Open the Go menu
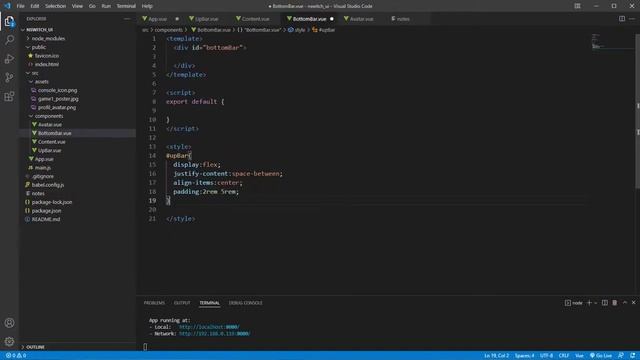The height and width of the screenshot is (360, 640). pyautogui.click(x=92, y=6)
